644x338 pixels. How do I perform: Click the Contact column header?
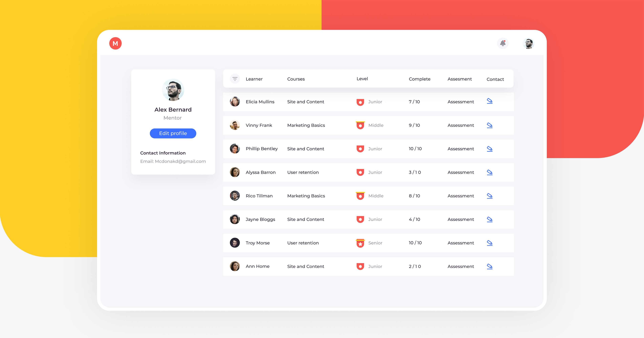[x=495, y=79]
